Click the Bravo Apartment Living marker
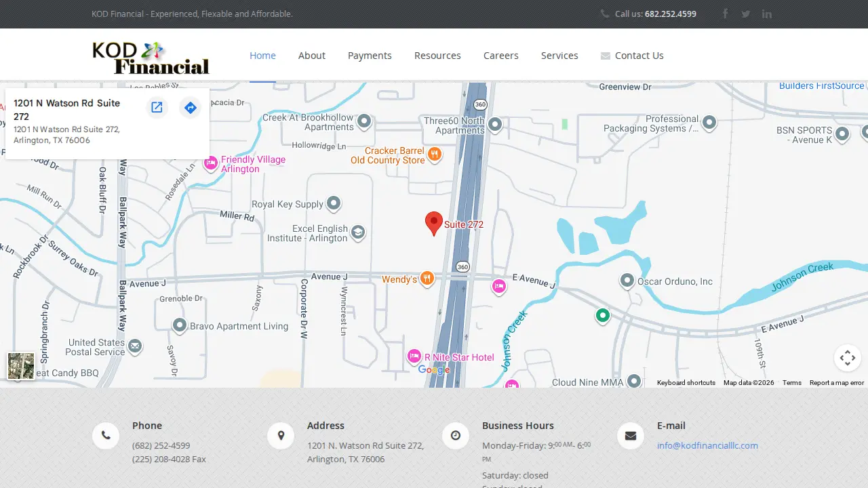The image size is (868, 488). (180, 326)
